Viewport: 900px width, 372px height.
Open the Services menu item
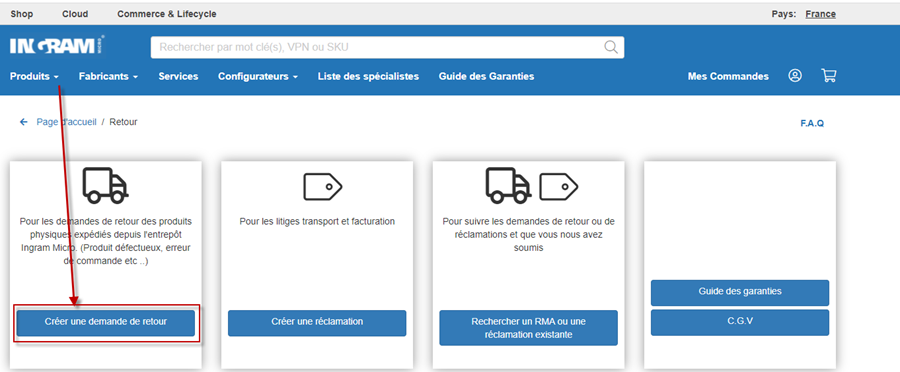[179, 76]
